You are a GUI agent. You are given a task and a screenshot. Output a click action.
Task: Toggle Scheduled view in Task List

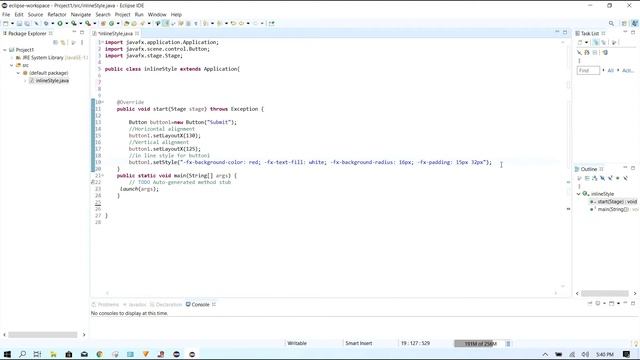(x=604, y=42)
